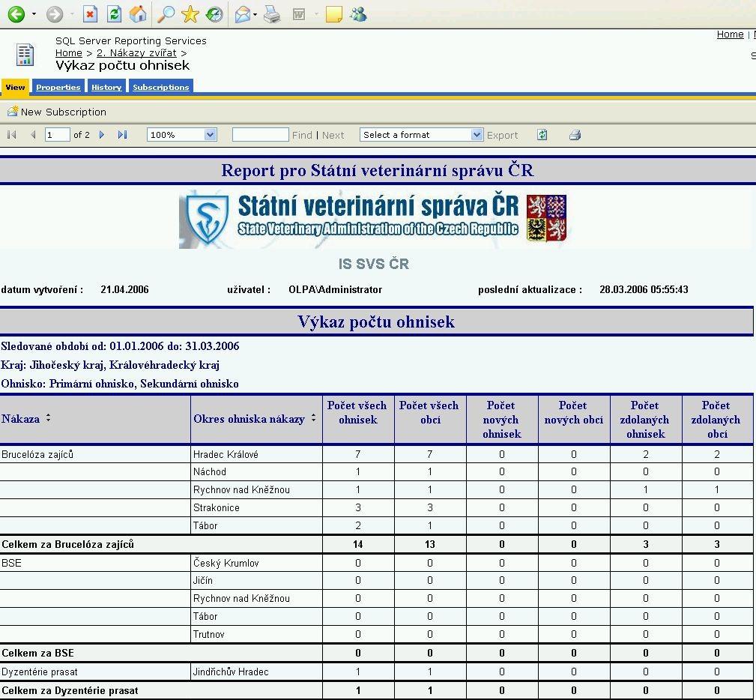Image resolution: width=756 pixels, height=700 pixels.
Task: Click the Počet zdolaných obcí column header
Action: [x=716, y=419]
